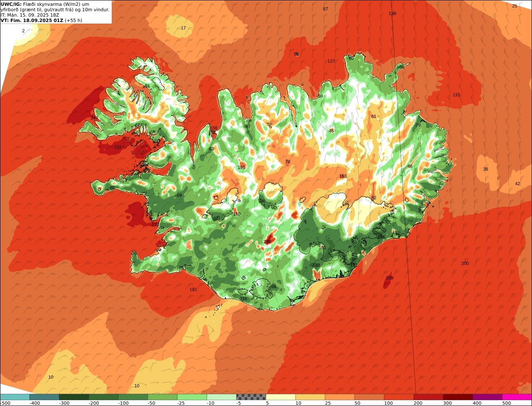
Task: Click the magenta legend swatch after the 500 label
Action: pyautogui.click(x=517, y=397)
